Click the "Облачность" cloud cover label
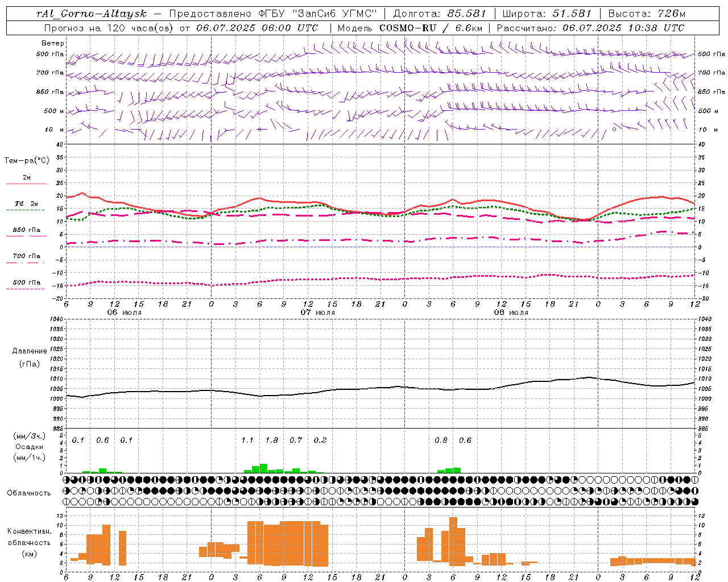This screenshot has height=582, width=728. (29, 493)
